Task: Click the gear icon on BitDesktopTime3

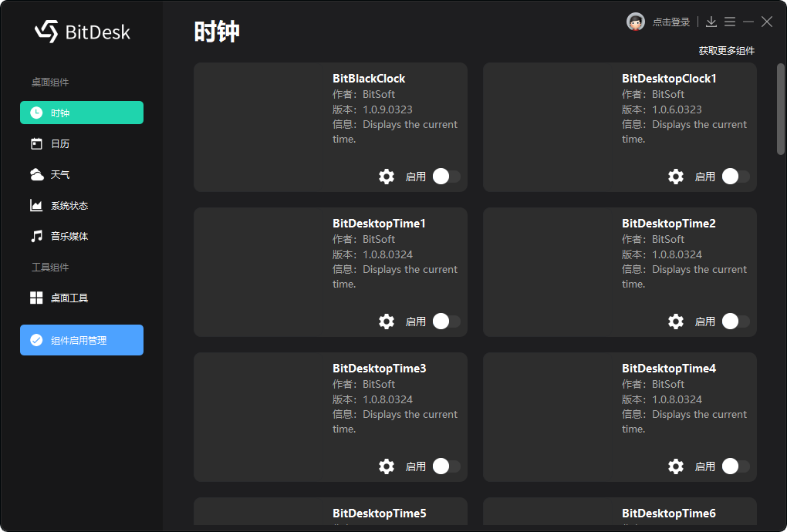Action: tap(386, 466)
